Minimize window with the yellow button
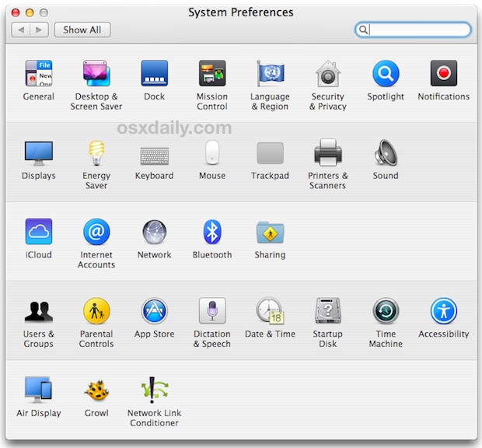The height and width of the screenshot is (448, 482). pos(30,12)
